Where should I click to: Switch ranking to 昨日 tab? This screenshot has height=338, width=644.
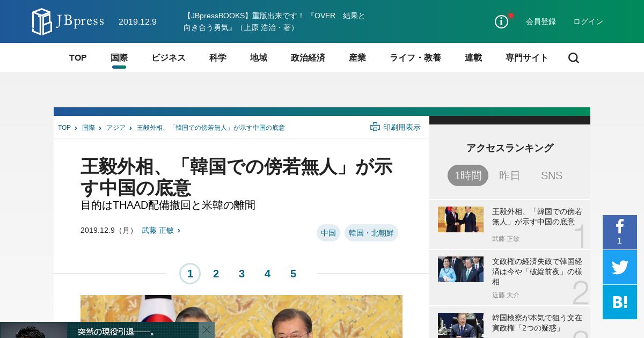(510, 175)
